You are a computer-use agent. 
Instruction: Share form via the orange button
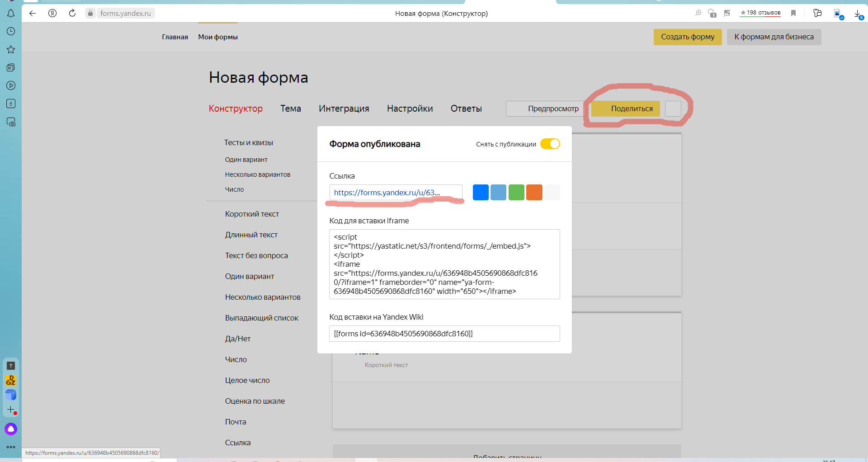point(534,192)
